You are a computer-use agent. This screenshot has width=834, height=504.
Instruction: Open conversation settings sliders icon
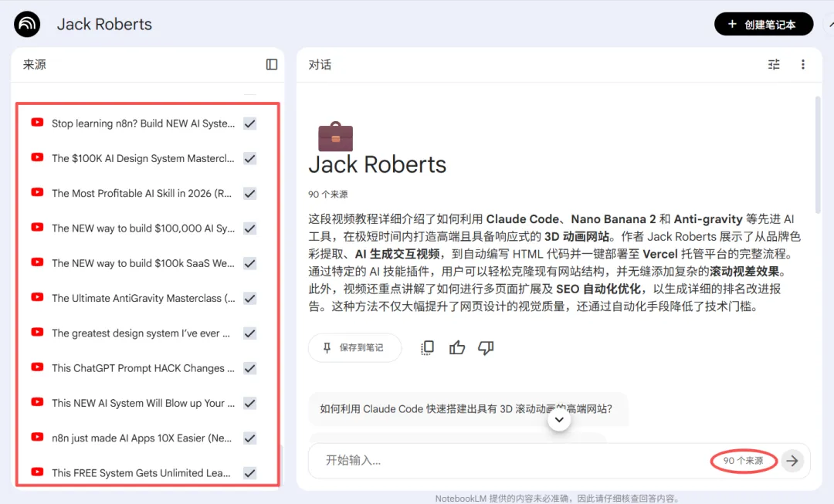coord(774,64)
